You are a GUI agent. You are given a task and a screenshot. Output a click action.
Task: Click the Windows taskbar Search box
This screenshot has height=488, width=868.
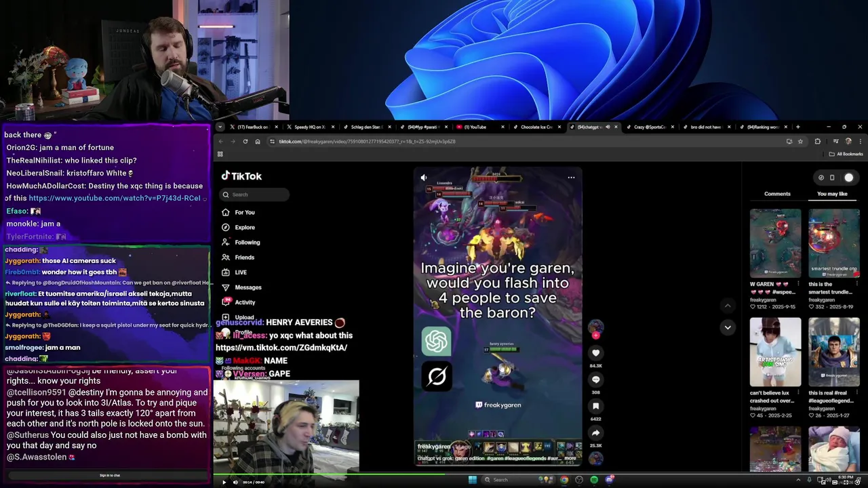pyautogui.click(x=517, y=480)
